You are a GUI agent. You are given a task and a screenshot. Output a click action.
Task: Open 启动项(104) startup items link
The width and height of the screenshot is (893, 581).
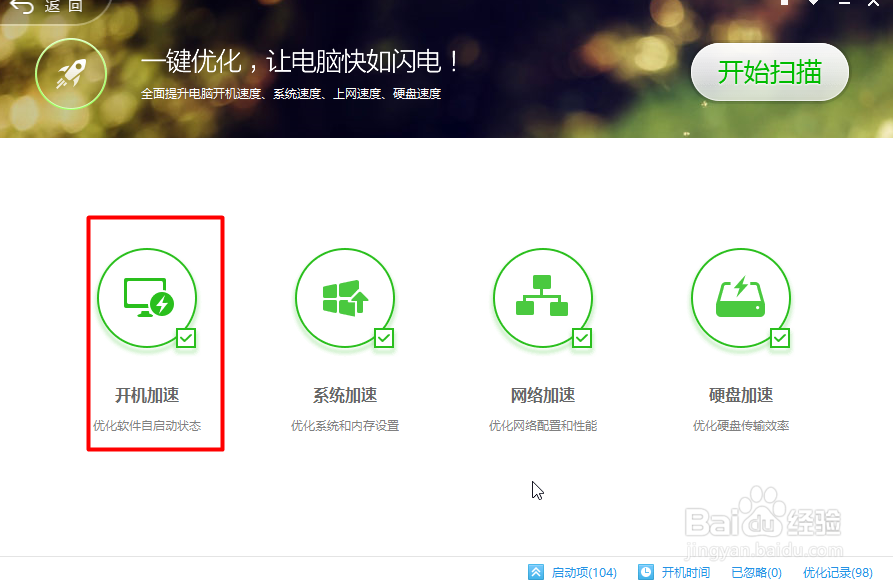(584, 572)
